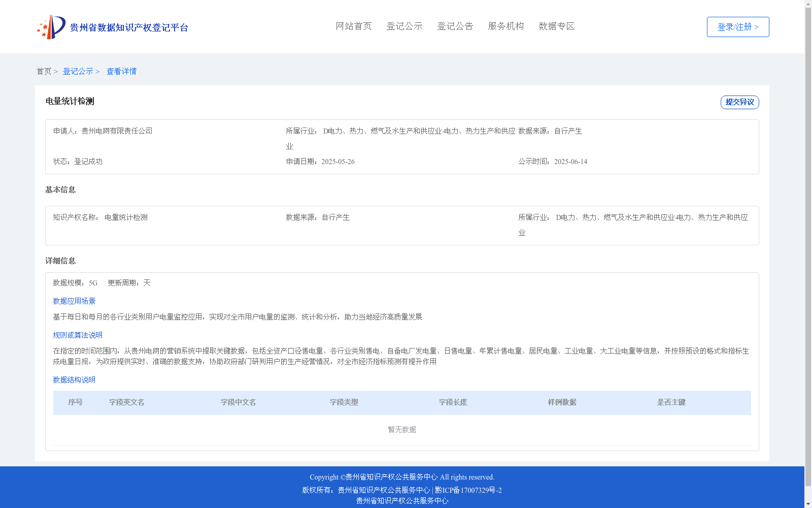Click the 详细信息 section heading
This screenshot has height=508, width=812.
point(60,261)
